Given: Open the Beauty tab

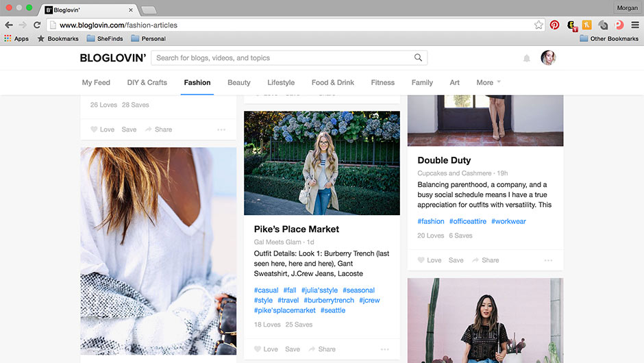Looking at the screenshot, I should coord(239,83).
